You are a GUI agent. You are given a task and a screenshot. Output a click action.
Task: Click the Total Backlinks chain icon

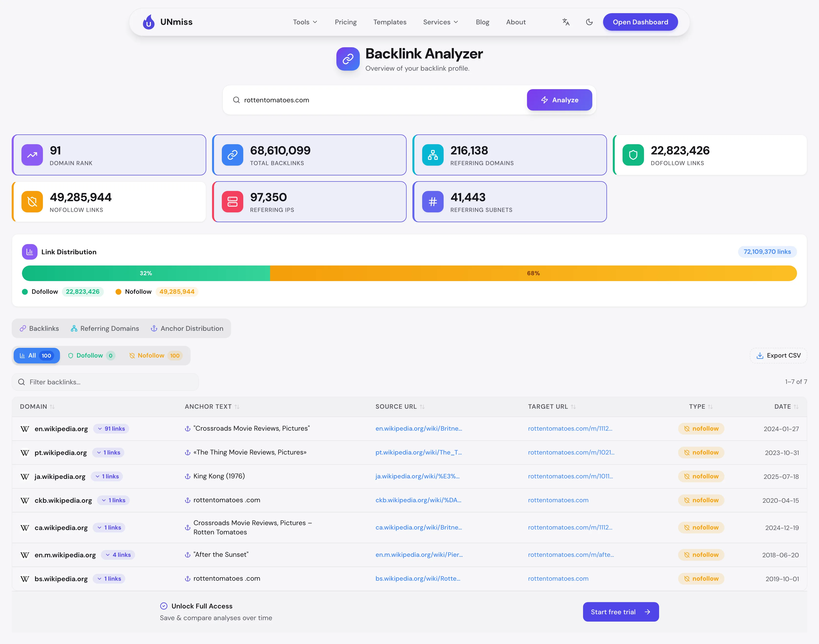click(232, 155)
